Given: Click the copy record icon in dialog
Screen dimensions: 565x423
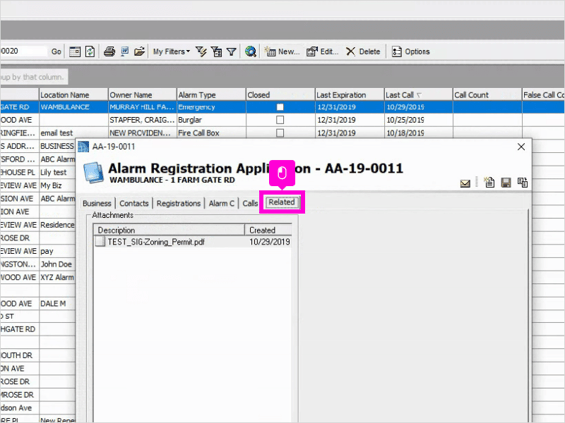Looking at the screenshot, I should click(522, 183).
